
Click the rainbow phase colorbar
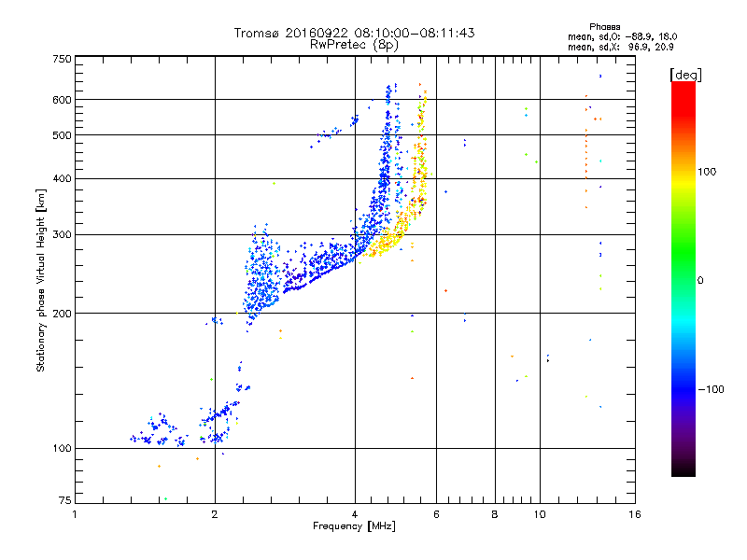pyautogui.click(x=684, y=279)
